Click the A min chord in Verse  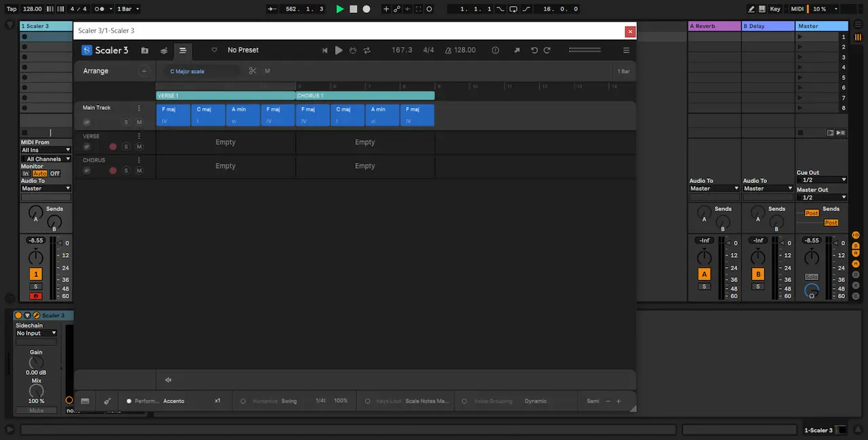tap(243, 115)
